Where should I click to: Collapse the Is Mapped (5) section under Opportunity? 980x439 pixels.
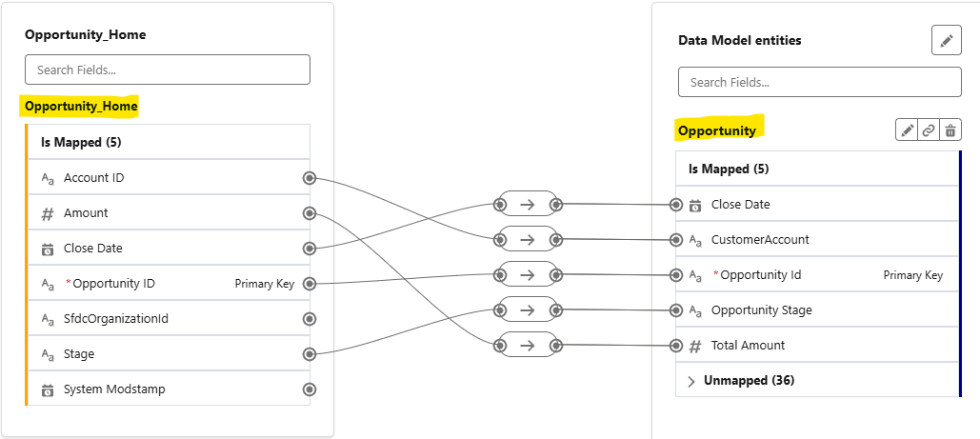coord(729,170)
